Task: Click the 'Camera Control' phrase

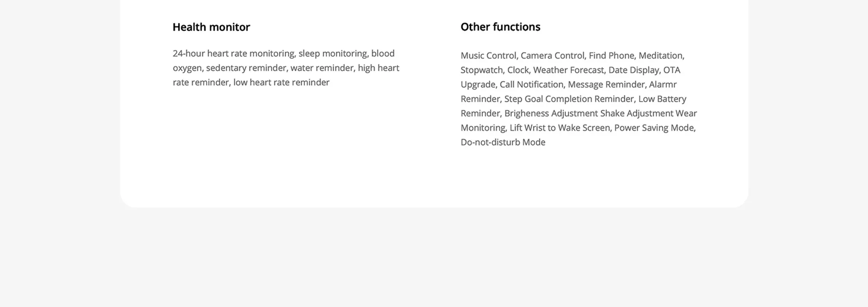Action: (552, 56)
